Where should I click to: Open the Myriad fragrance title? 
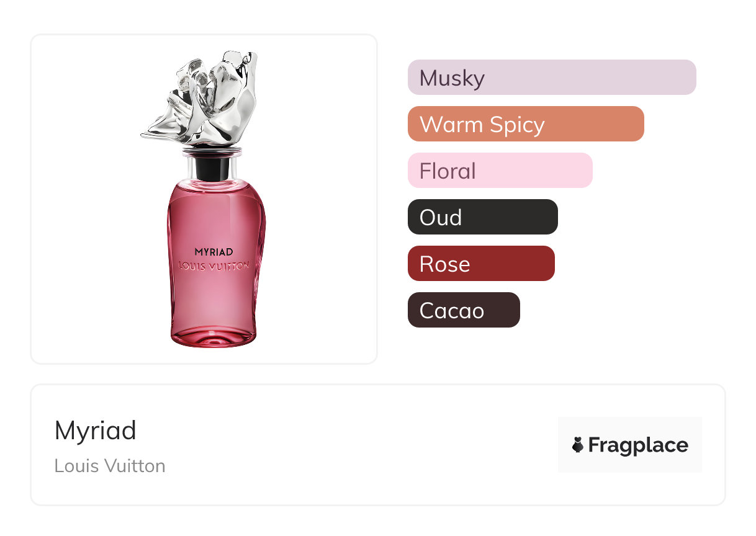tap(96, 430)
